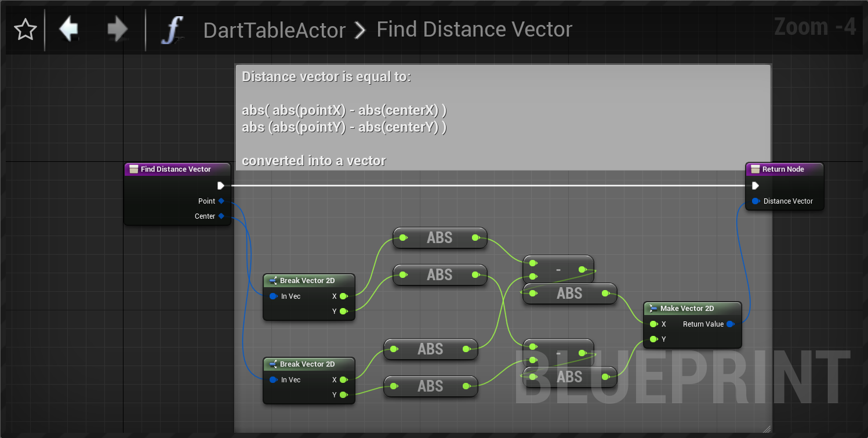The image size is (868, 438).
Task: Click the Distance Vector input pin
Action: (756, 201)
